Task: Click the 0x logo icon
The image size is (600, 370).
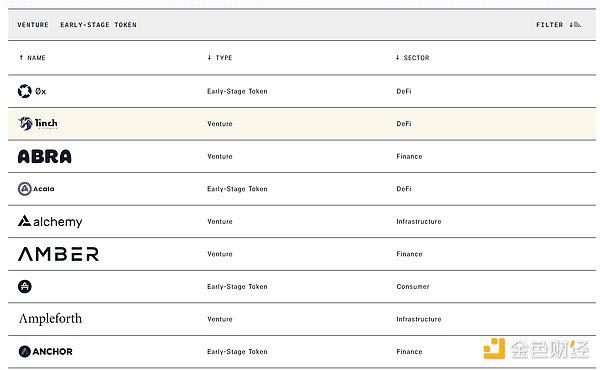Action: coord(24,91)
